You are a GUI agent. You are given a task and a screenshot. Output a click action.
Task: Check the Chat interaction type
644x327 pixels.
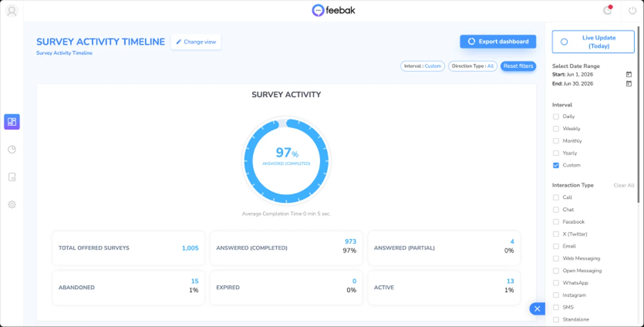coord(556,210)
